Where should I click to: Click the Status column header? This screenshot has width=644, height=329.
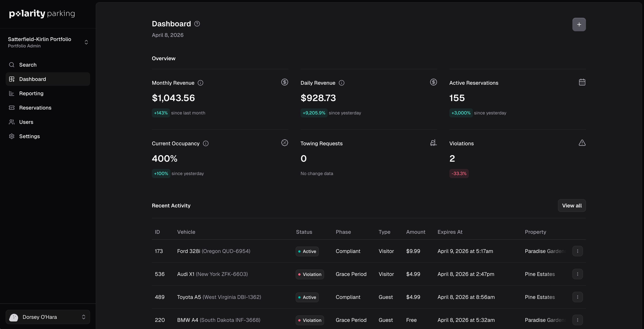[x=304, y=232]
